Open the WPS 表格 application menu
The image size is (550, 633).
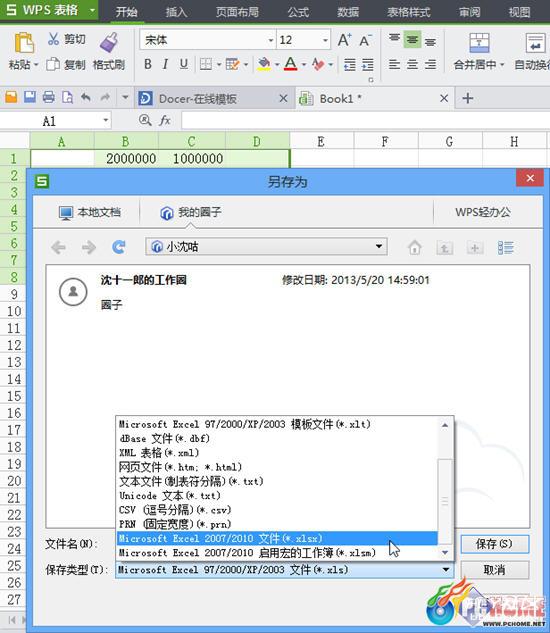tap(49, 10)
